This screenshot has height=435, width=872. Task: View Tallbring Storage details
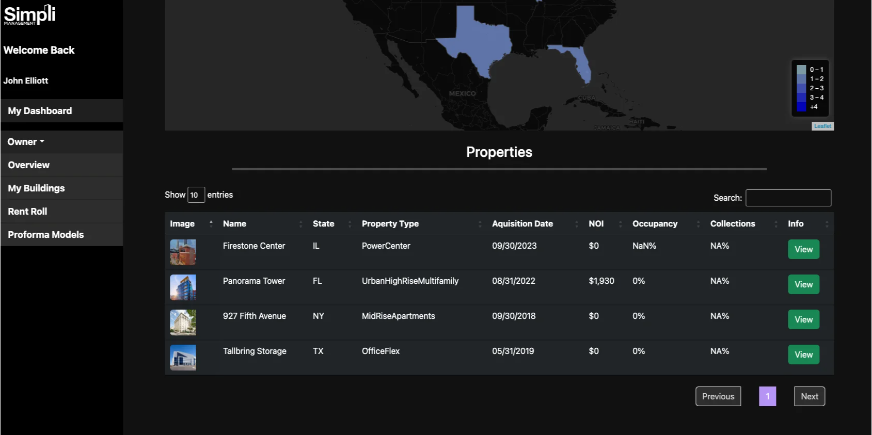(803, 355)
